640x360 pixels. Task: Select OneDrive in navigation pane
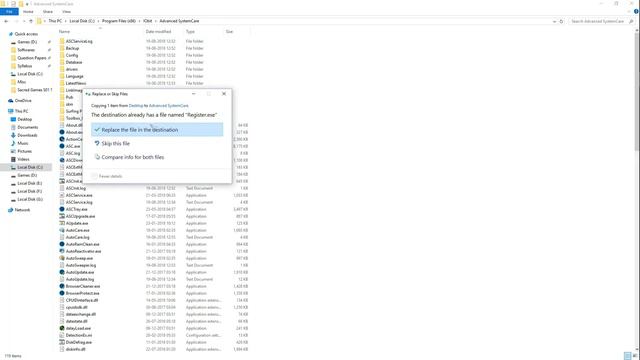(x=23, y=100)
